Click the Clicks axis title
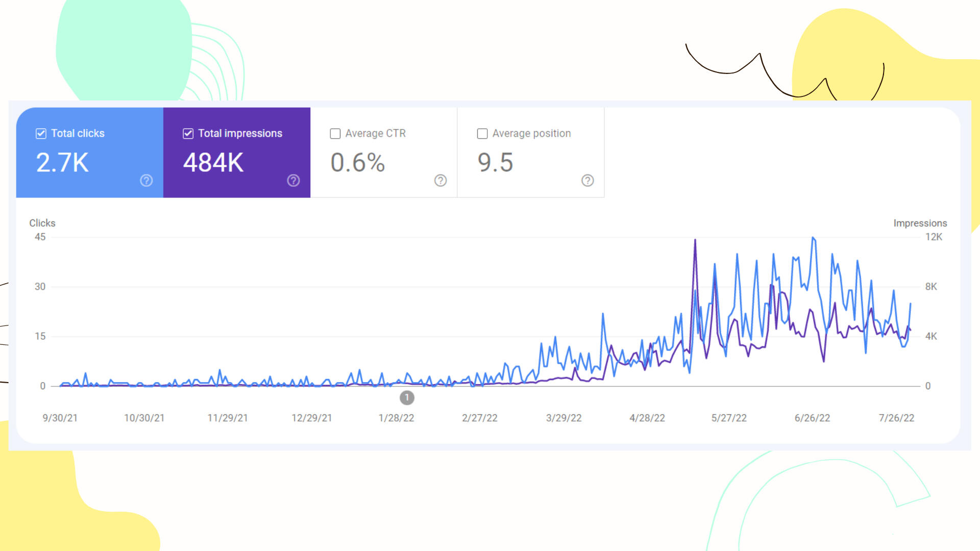The width and height of the screenshot is (980, 551). coord(42,223)
